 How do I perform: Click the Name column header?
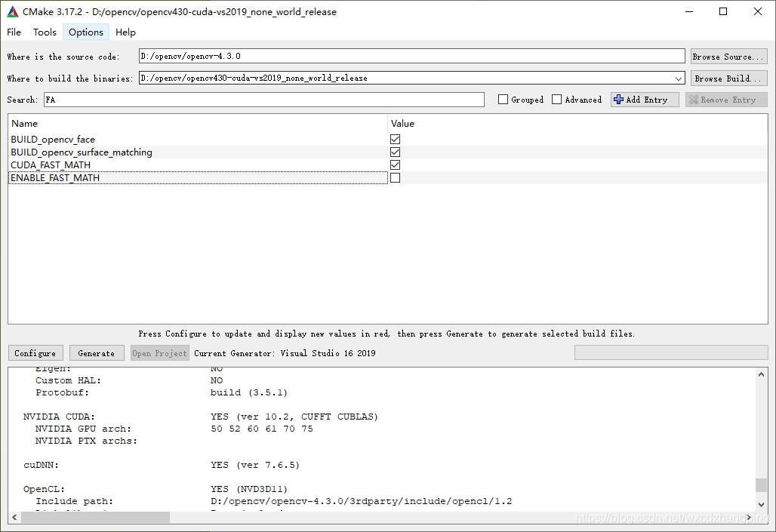(x=198, y=124)
